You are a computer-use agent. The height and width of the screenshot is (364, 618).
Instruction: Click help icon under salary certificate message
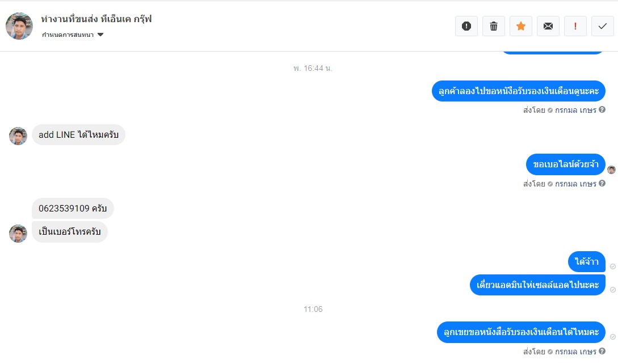click(x=602, y=110)
